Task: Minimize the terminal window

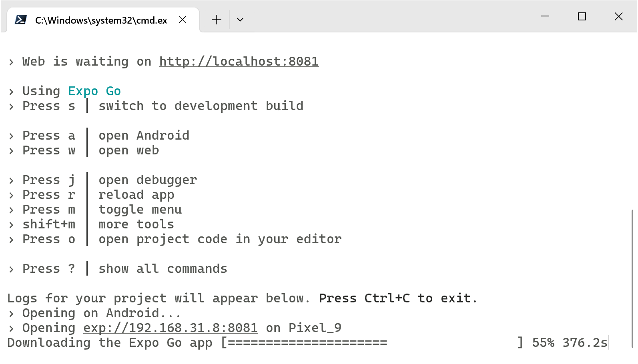Action: coord(545,17)
